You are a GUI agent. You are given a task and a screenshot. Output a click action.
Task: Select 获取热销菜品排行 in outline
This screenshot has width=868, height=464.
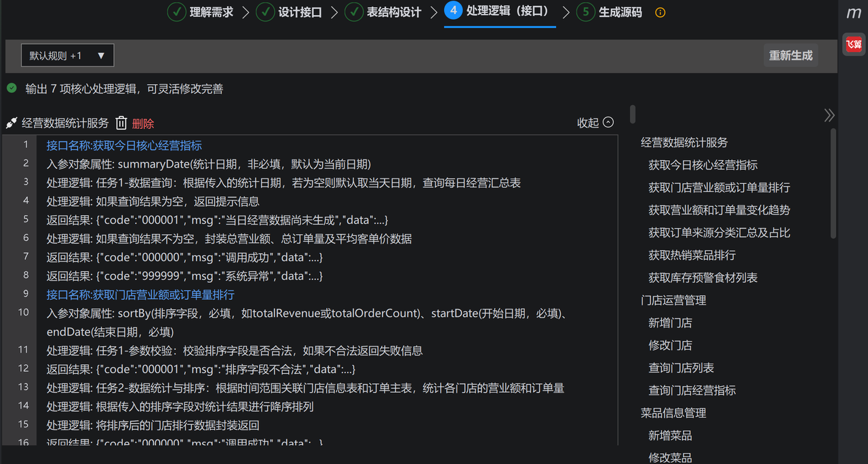692,255
